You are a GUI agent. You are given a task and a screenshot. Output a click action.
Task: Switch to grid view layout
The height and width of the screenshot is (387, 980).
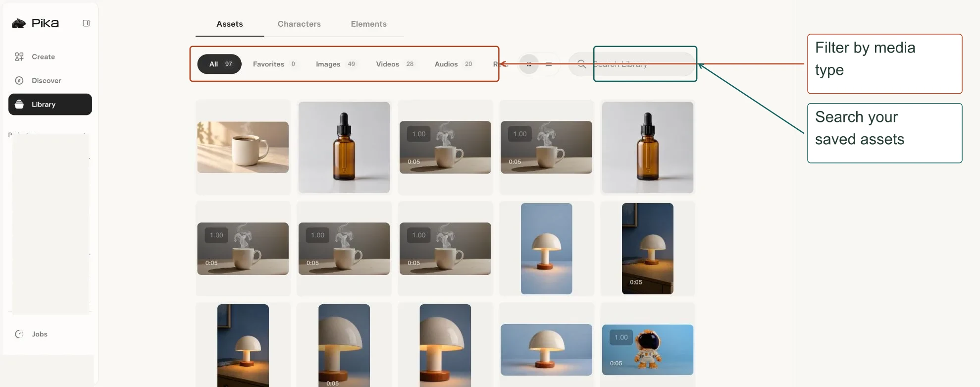(529, 64)
